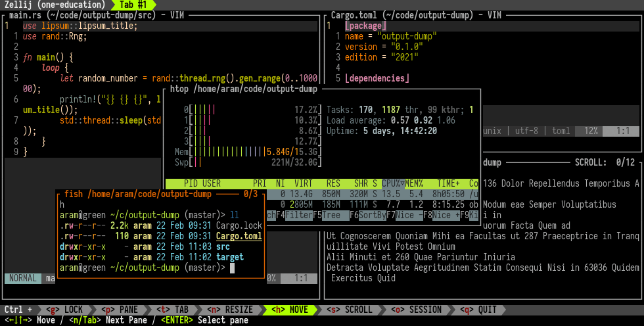Select the htop process row with 7.7 CPU
This screenshot has width=644, height=326.
(x=373, y=204)
